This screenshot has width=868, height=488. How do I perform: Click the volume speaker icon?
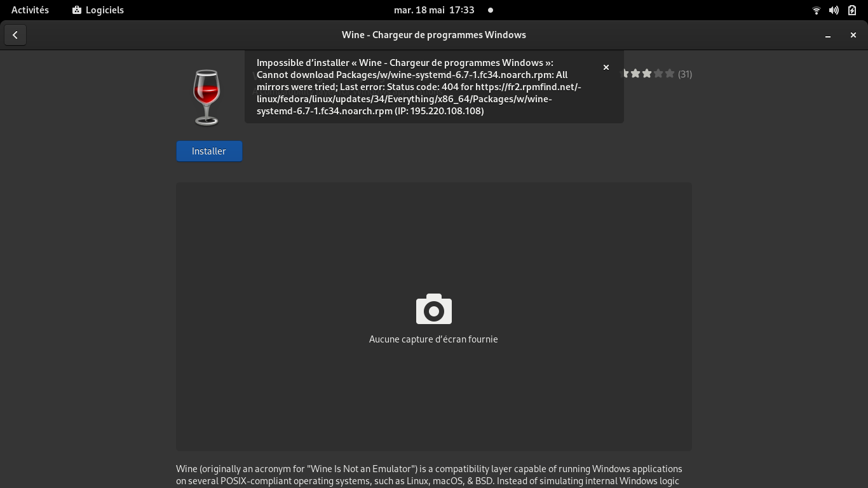(x=834, y=10)
